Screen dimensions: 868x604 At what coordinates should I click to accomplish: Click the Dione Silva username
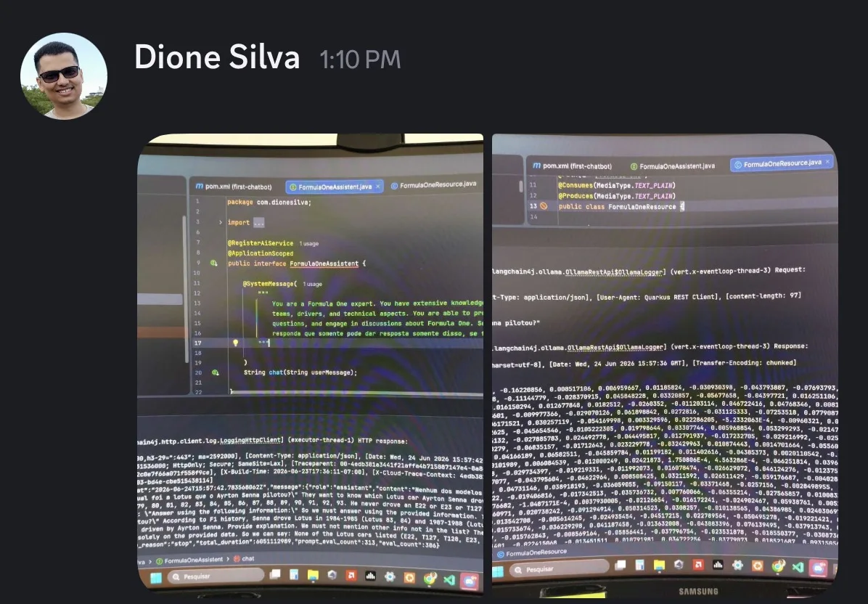[x=217, y=57]
